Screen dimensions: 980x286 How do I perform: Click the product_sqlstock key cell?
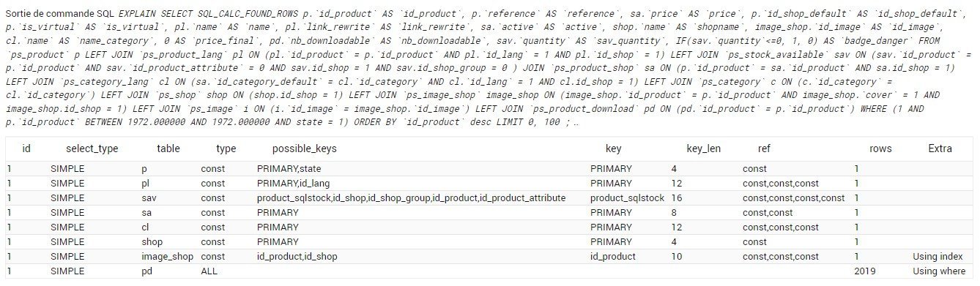click(627, 198)
